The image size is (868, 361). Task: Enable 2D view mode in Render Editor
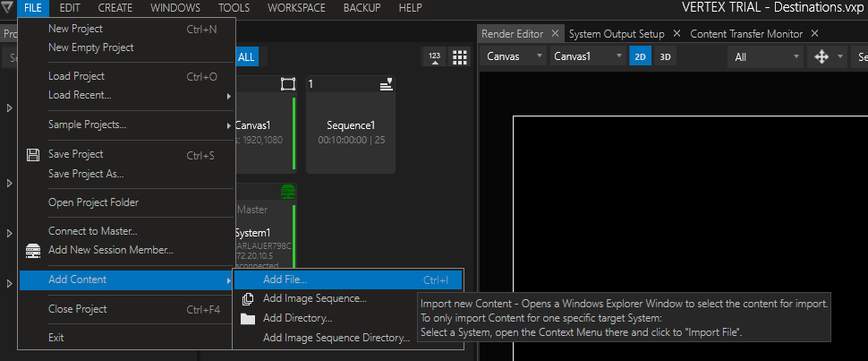640,57
